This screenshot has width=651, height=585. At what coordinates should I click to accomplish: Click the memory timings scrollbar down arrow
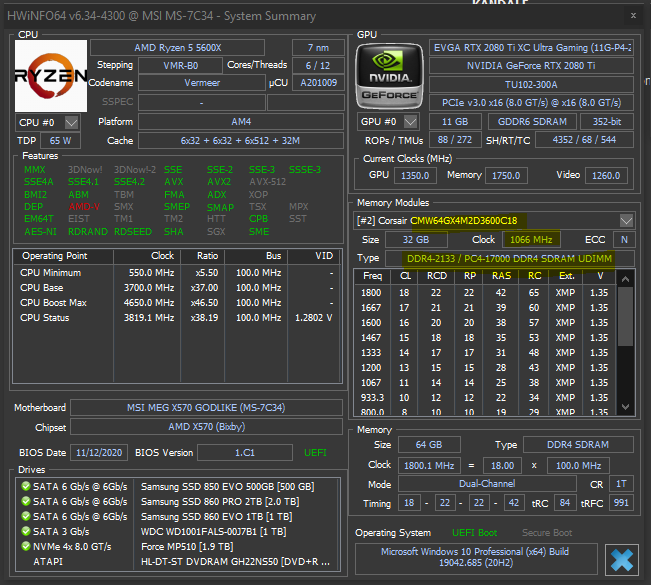click(x=625, y=407)
